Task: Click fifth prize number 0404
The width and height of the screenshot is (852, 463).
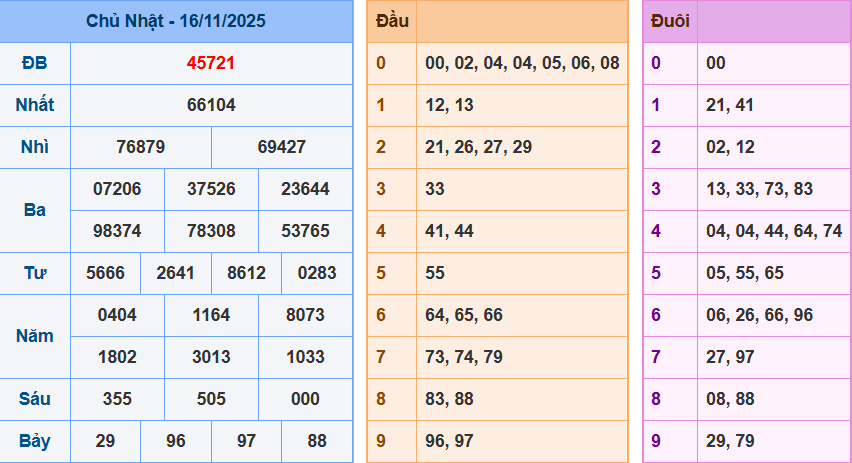Action: (117, 315)
